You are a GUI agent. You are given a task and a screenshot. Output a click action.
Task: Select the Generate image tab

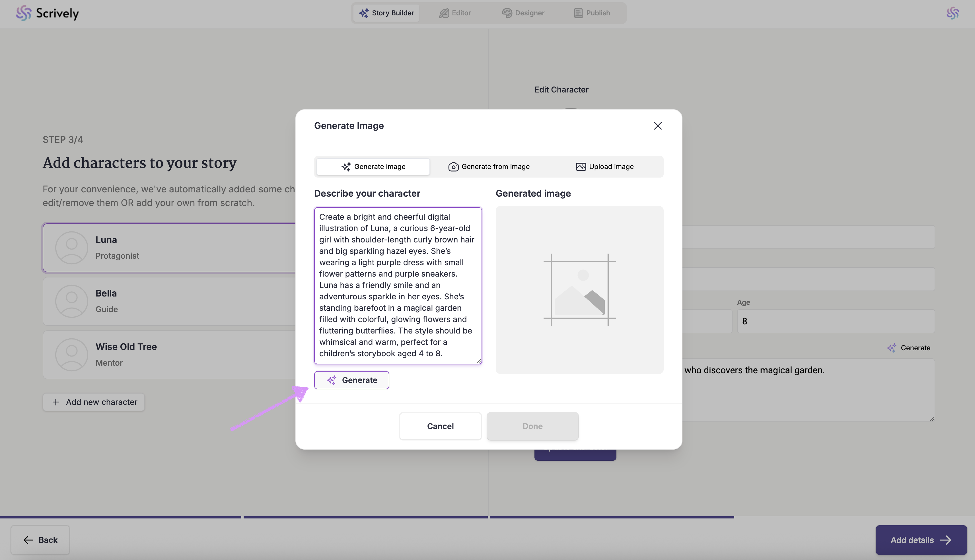(x=373, y=166)
